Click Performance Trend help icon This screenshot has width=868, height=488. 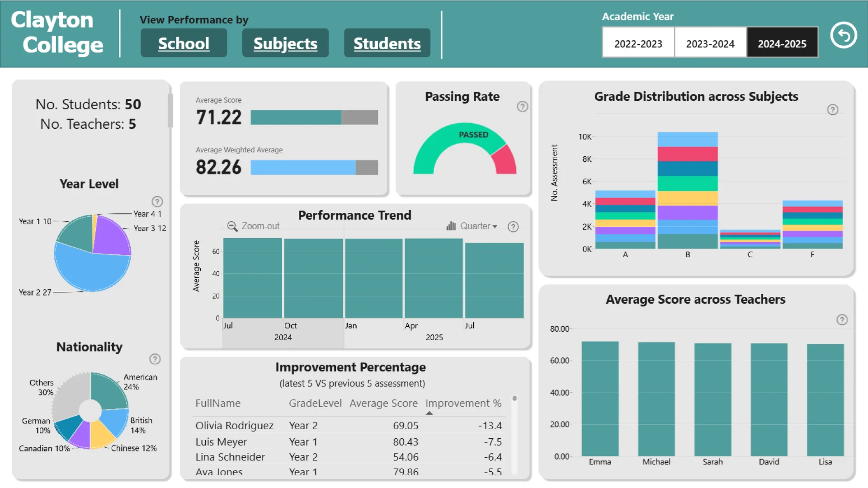point(513,227)
